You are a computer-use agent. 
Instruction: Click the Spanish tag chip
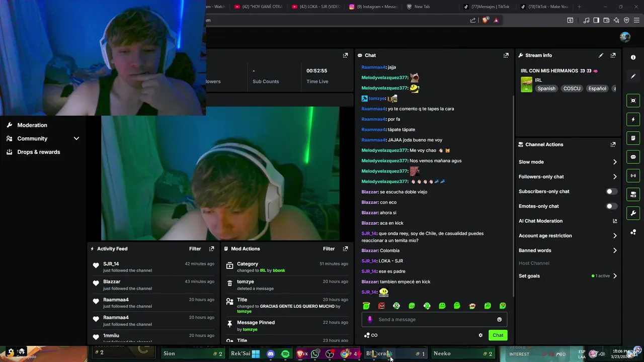[546, 88]
